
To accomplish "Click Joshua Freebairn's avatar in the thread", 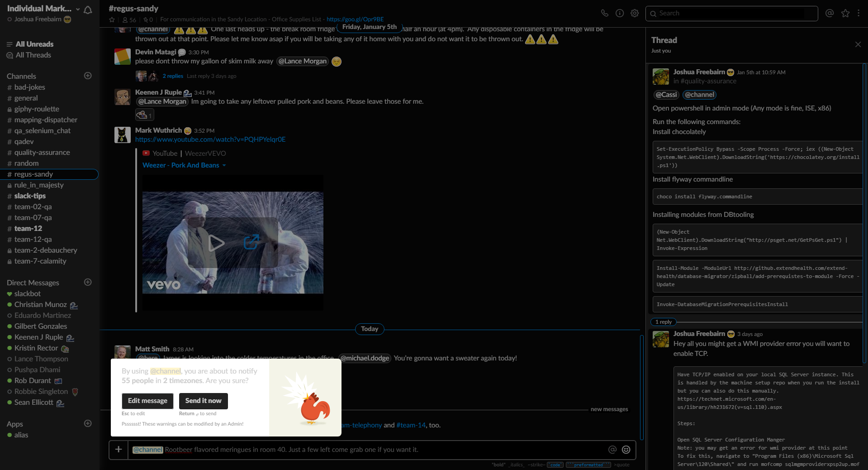I will (661, 77).
